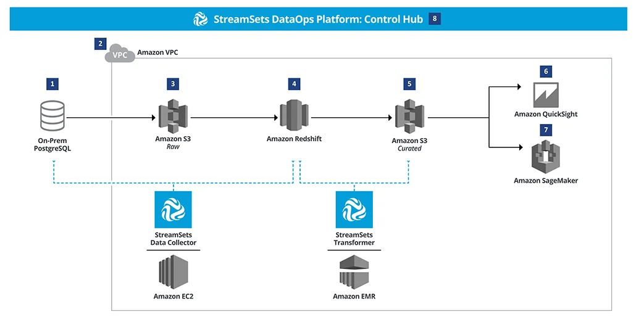Viewport: 644px width, 330px height.
Task: Click the Amazon QuickSight icon
Action: pos(546,95)
